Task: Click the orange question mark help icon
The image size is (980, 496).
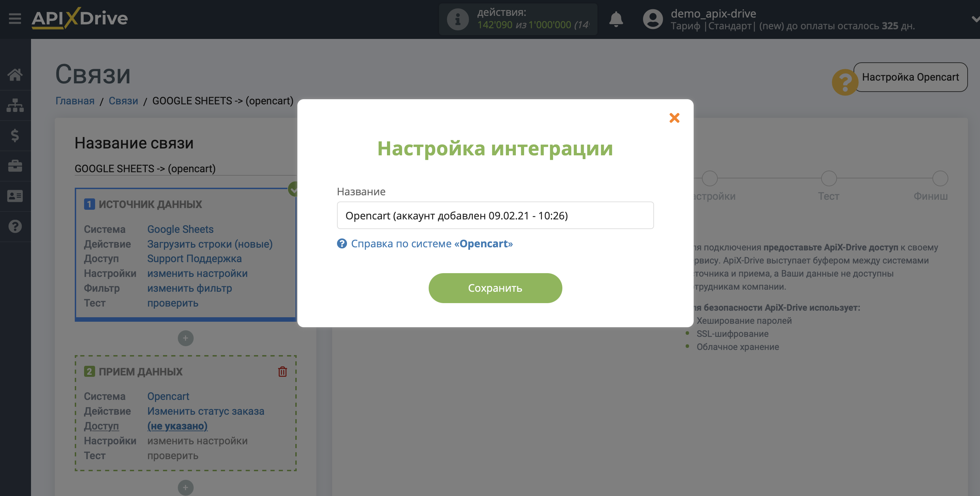Action: 845,82
